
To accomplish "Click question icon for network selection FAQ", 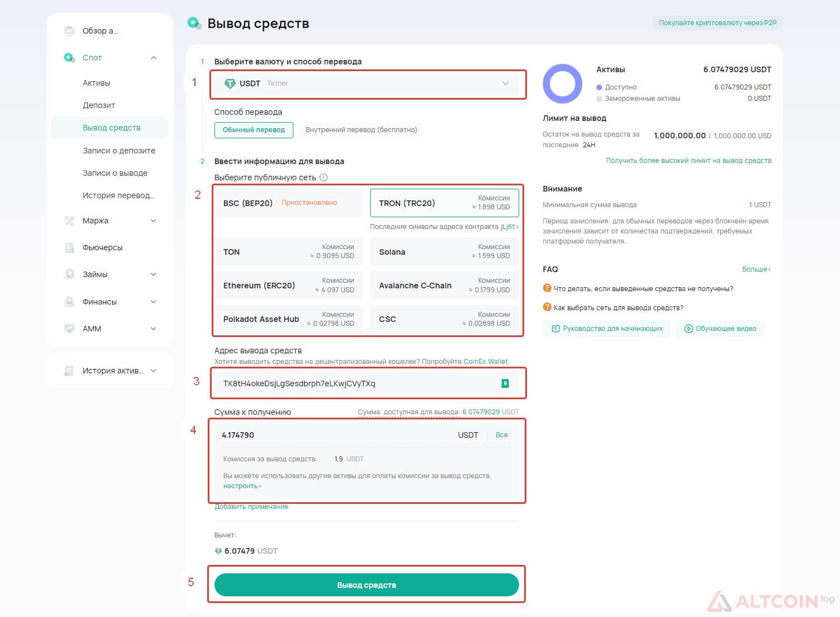I will 547,307.
